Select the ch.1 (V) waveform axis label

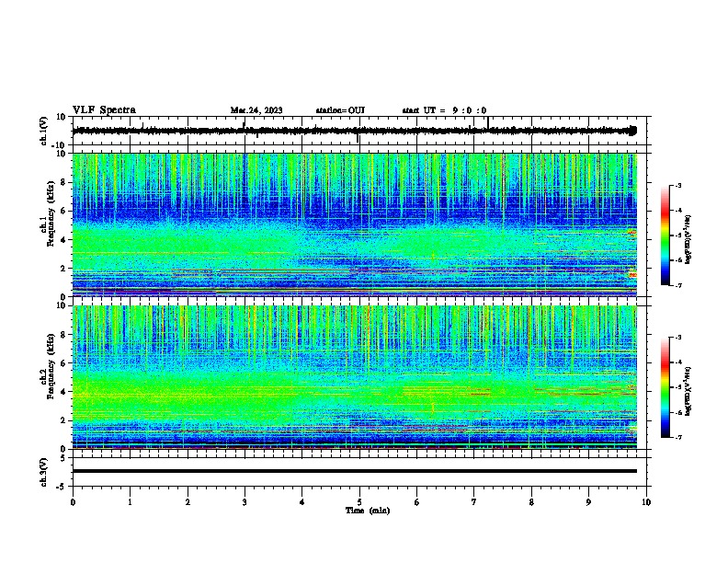44,131
